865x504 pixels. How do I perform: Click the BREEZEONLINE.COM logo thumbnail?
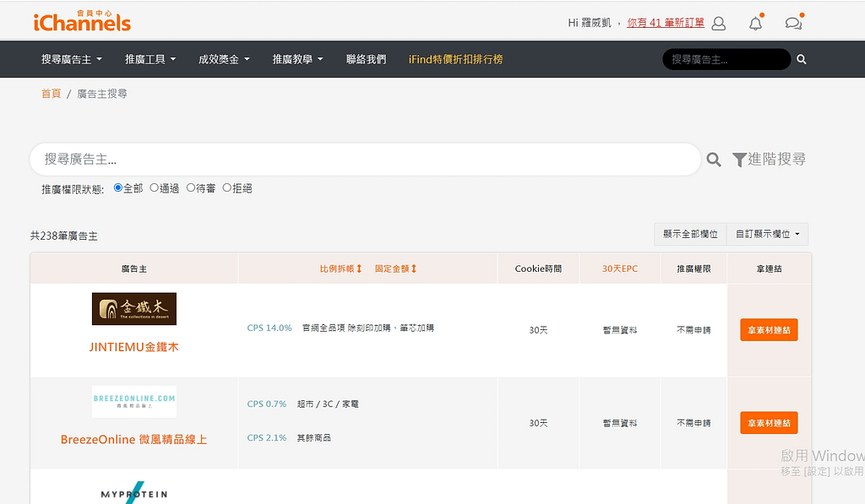click(134, 402)
